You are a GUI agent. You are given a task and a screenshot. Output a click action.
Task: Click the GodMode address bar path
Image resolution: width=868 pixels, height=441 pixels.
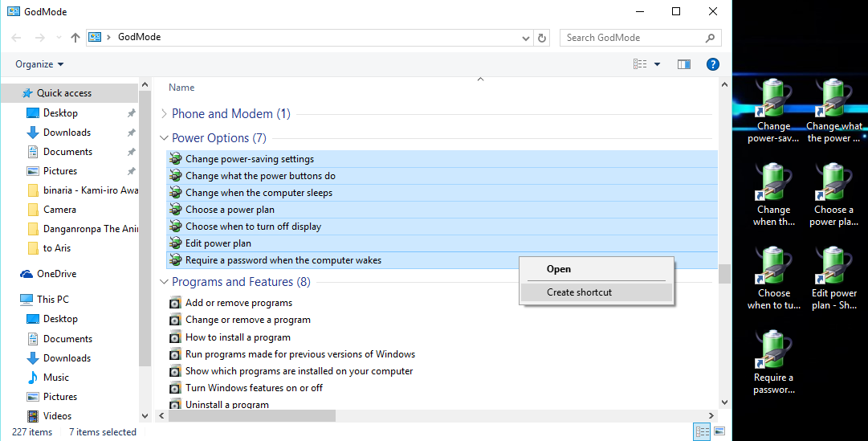click(x=139, y=37)
